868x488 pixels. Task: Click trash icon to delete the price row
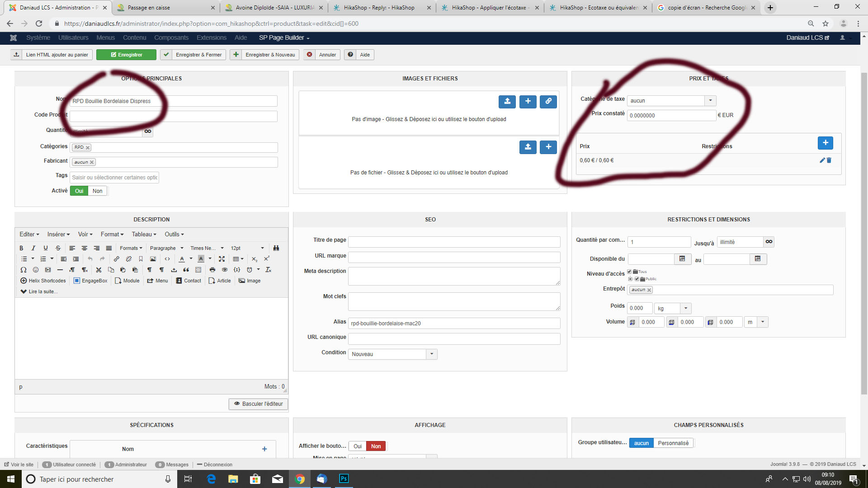829,160
